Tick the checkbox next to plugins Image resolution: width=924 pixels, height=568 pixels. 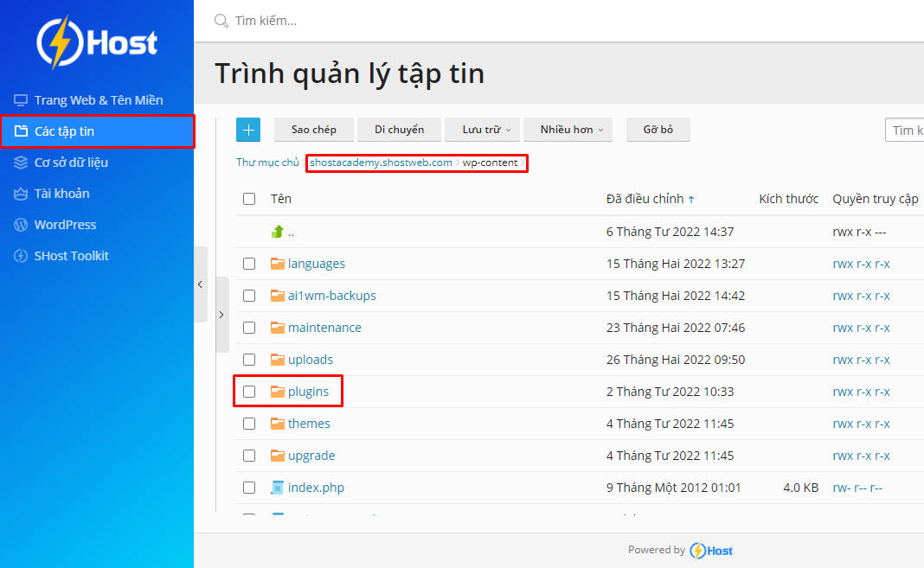coord(249,391)
